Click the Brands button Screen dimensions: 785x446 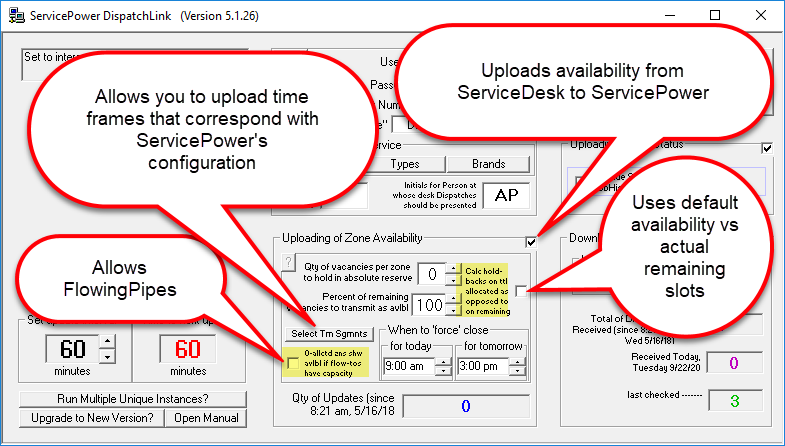(489, 164)
